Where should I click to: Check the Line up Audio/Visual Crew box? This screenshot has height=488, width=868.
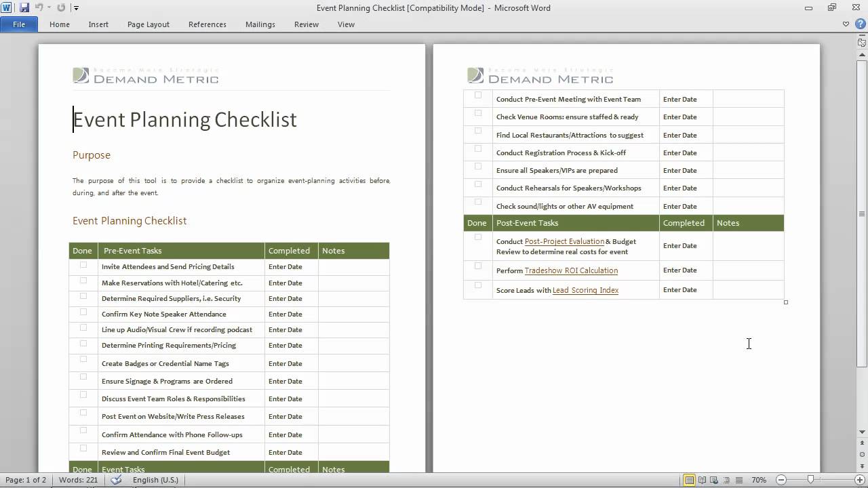tap(83, 327)
